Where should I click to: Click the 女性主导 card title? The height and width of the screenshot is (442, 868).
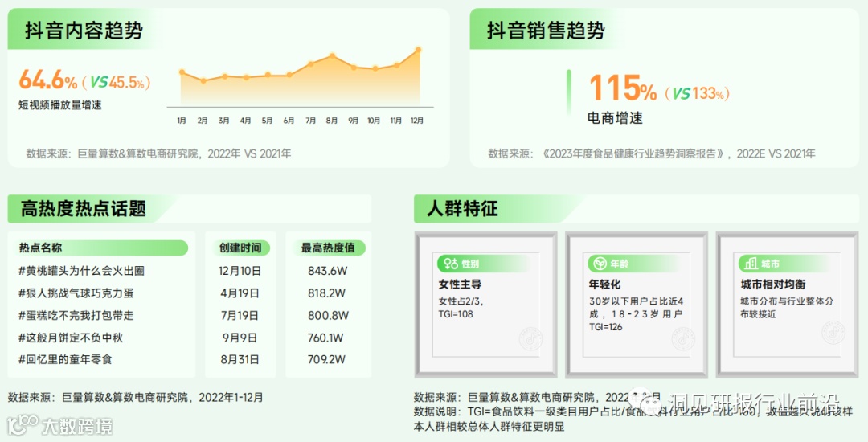point(460,284)
